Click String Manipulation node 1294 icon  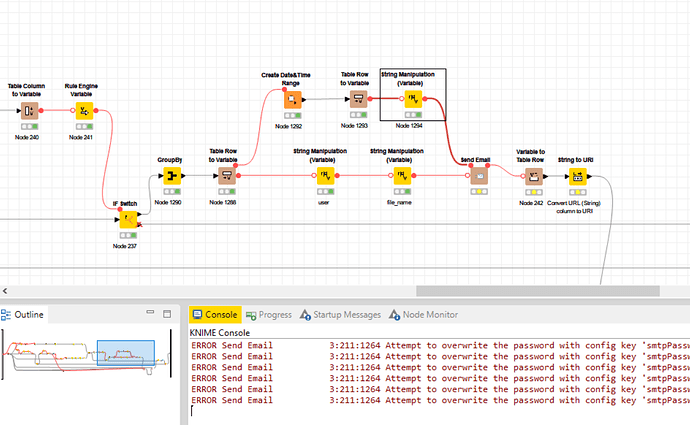(x=413, y=99)
